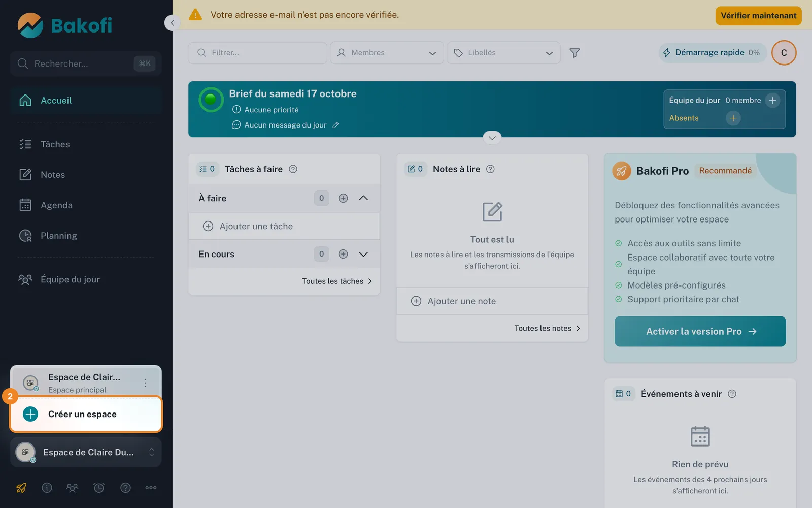Click the alarm clock icon in sidebar footer
Screen dimensions: 812x508
99,488
